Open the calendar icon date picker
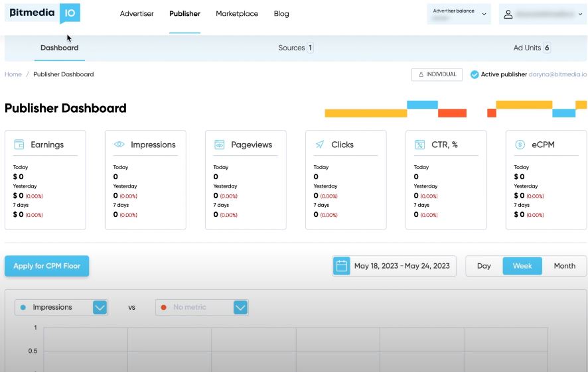 [x=342, y=266]
